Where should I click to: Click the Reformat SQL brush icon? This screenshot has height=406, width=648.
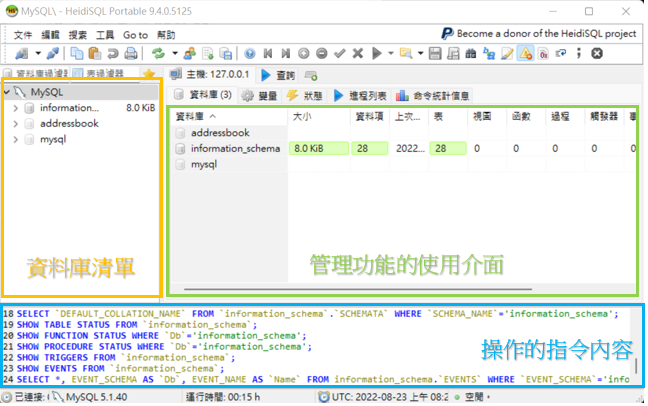(x=507, y=53)
